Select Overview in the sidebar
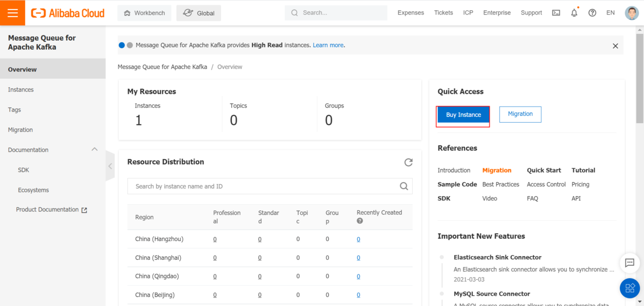Screen dimensions: 644x306 pos(53,69)
